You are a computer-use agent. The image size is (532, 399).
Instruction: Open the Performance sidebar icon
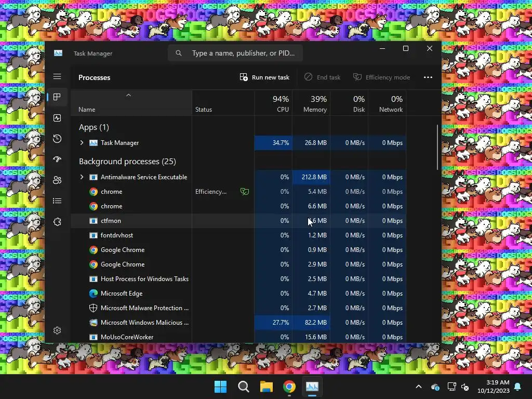pos(57,118)
